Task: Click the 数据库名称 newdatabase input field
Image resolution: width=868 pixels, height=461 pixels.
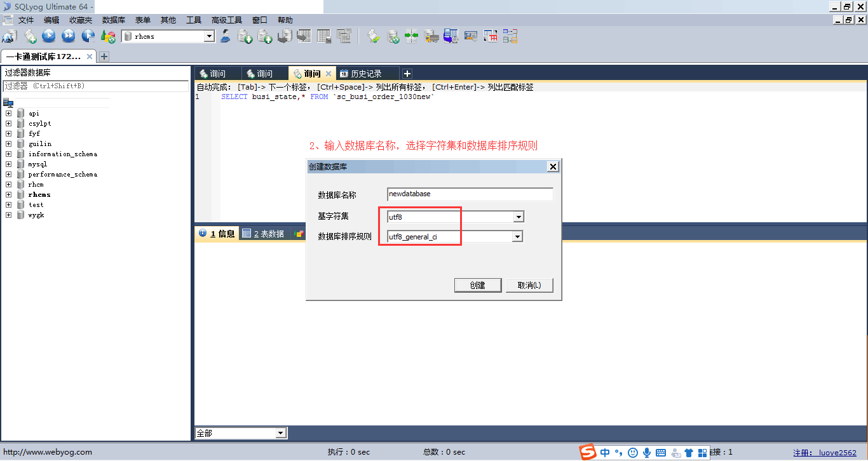Action: coord(470,194)
